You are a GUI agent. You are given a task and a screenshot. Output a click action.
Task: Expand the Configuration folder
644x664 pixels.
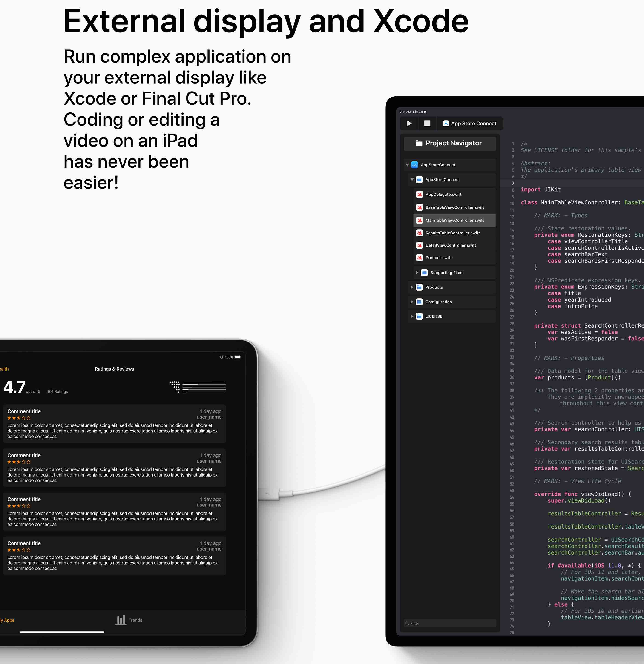(x=412, y=302)
